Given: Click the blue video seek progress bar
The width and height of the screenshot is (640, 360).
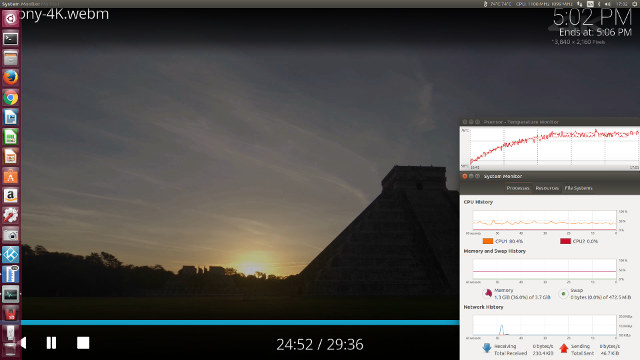Looking at the screenshot, I should point(240,322).
